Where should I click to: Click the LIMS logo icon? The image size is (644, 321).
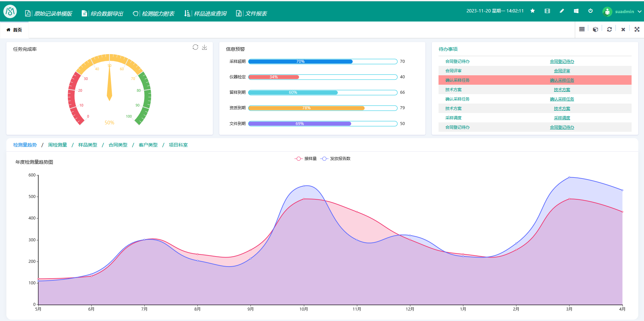[x=10, y=11]
